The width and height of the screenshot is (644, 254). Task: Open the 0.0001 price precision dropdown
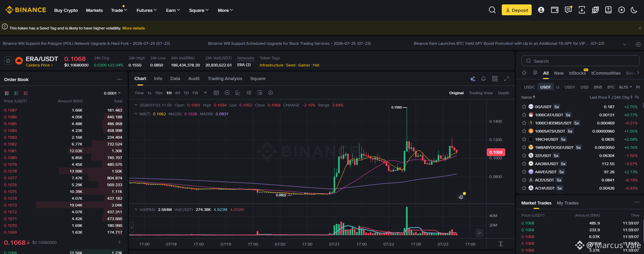click(112, 93)
